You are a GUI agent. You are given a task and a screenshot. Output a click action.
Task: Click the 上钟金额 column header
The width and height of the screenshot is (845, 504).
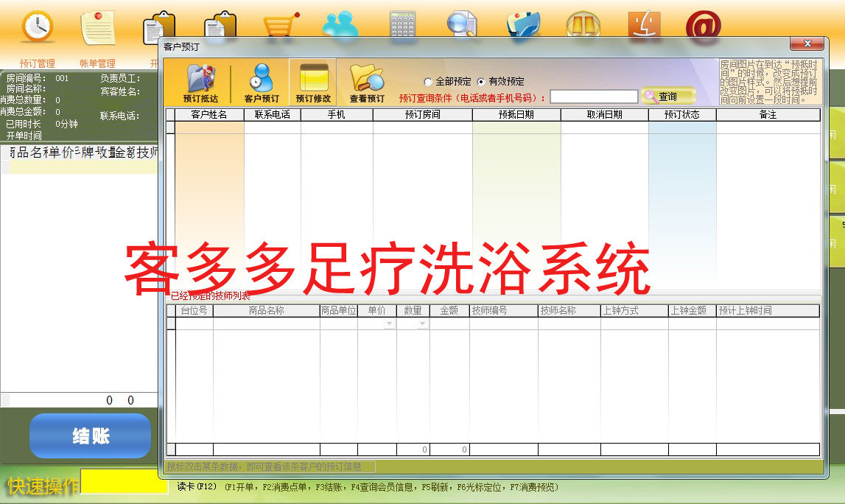pyautogui.click(x=692, y=310)
